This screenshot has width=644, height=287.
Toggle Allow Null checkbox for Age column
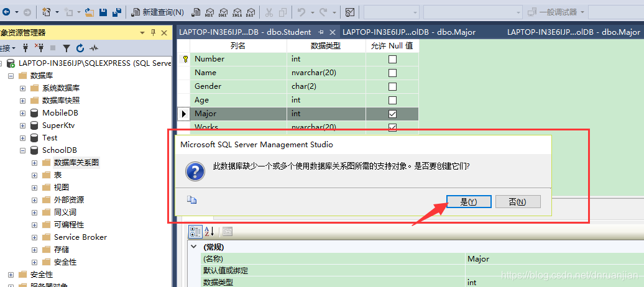(x=392, y=100)
